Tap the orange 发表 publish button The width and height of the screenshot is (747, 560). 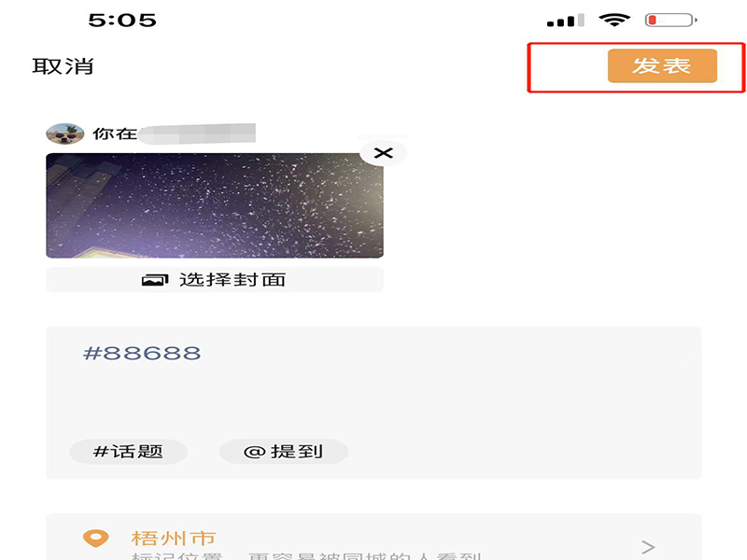click(662, 65)
